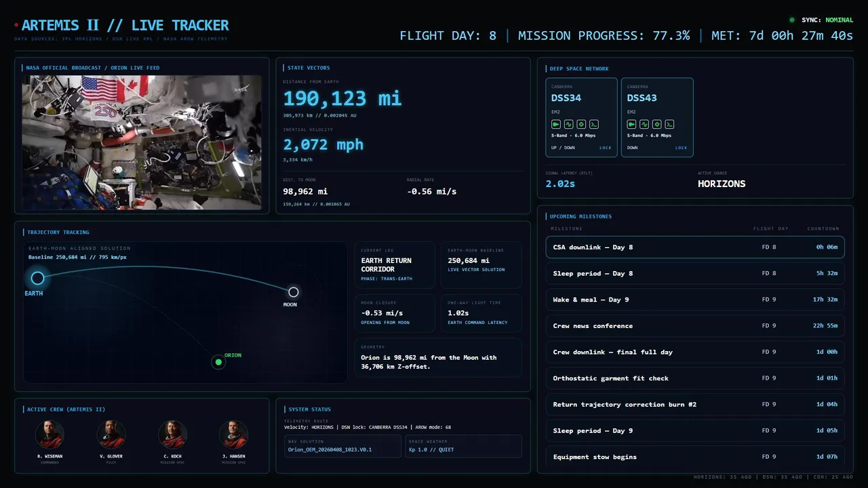The height and width of the screenshot is (488, 868).
Task: Click the ARTEMIS II // LIVE TRACKER title
Action: [x=125, y=26]
